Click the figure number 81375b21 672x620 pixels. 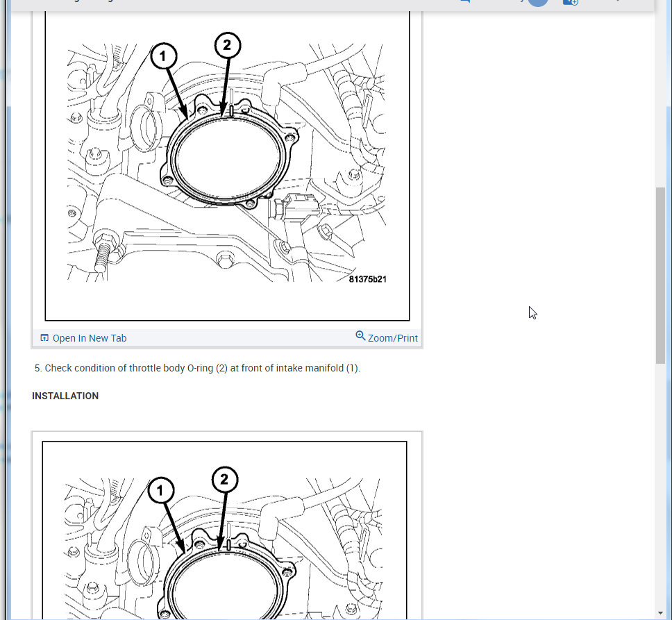click(367, 279)
